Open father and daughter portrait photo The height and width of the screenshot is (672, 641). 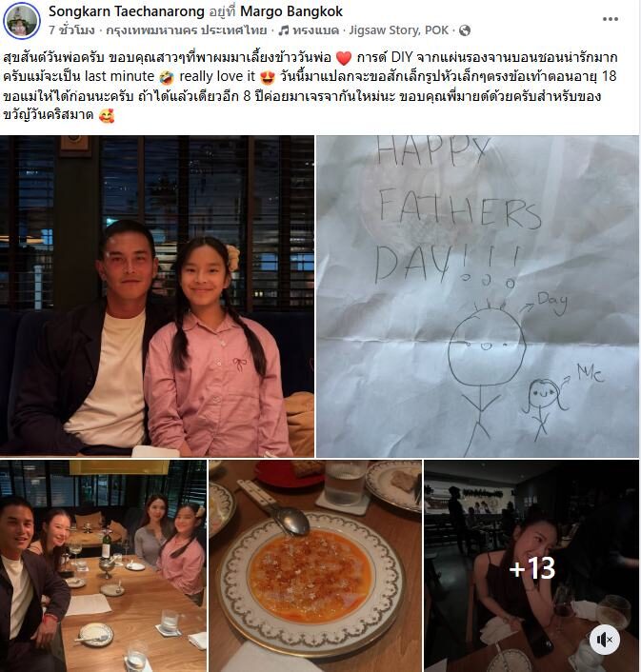(157, 296)
